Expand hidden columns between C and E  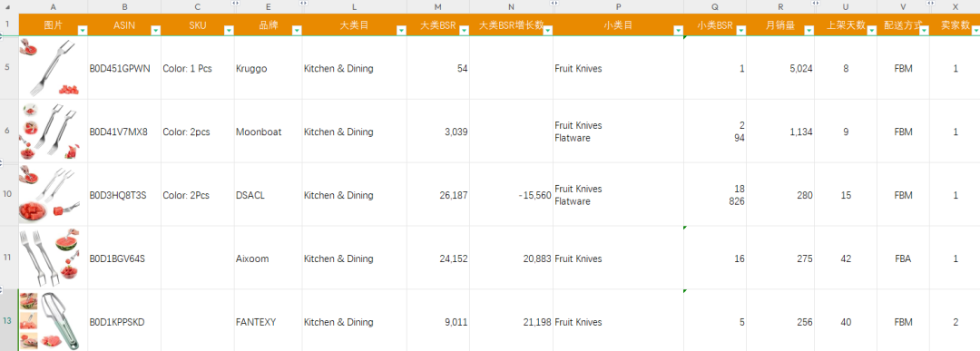[235, 4]
